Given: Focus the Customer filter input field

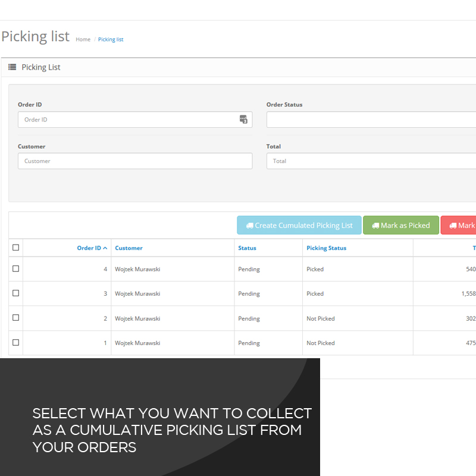Looking at the screenshot, I should coord(135,161).
